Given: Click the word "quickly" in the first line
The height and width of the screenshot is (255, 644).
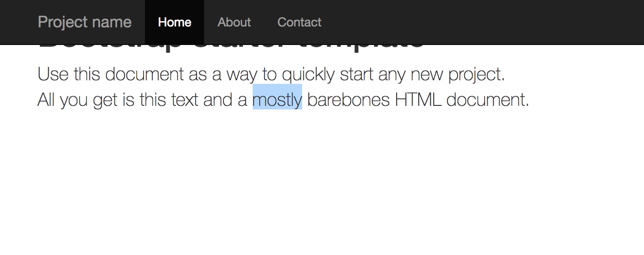Looking at the screenshot, I should point(308,74).
